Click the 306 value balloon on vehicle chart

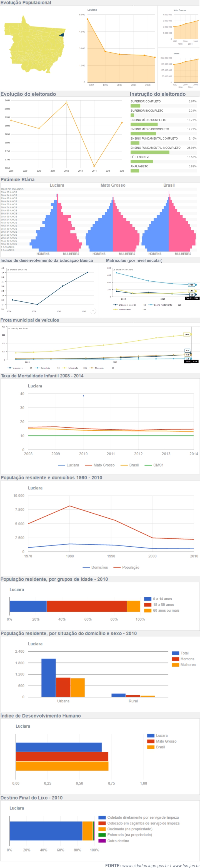[187, 334]
